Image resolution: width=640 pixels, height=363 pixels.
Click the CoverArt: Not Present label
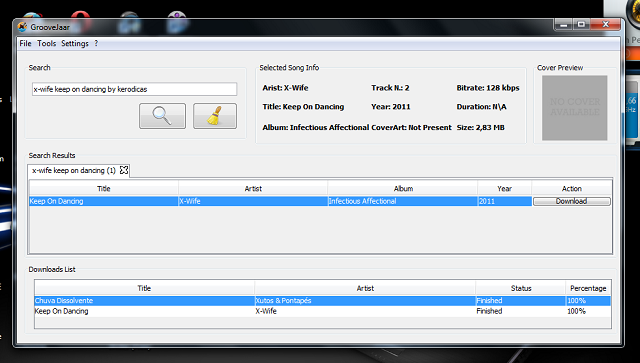[x=411, y=127]
